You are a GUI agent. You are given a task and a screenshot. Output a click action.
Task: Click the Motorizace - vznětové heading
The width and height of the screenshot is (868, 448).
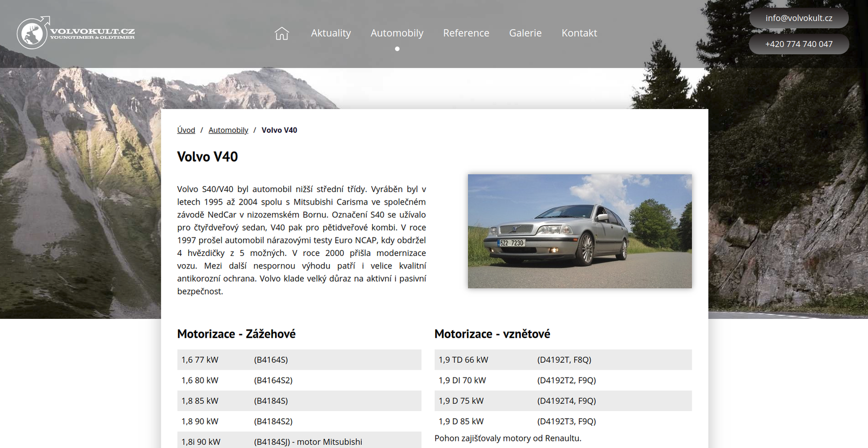pyautogui.click(x=492, y=334)
